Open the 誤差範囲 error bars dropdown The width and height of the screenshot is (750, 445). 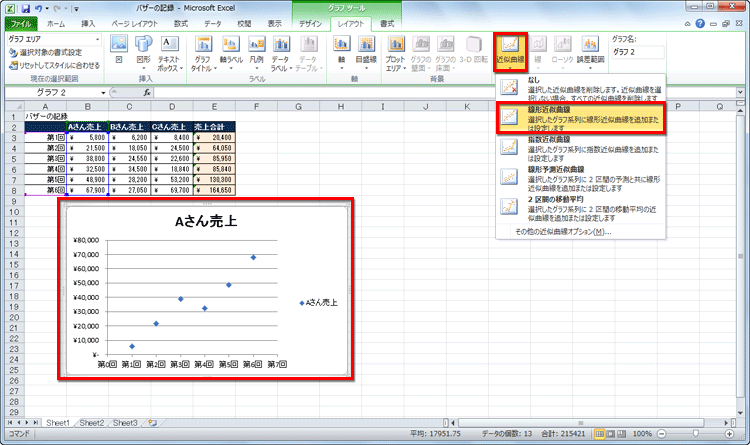(x=590, y=54)
